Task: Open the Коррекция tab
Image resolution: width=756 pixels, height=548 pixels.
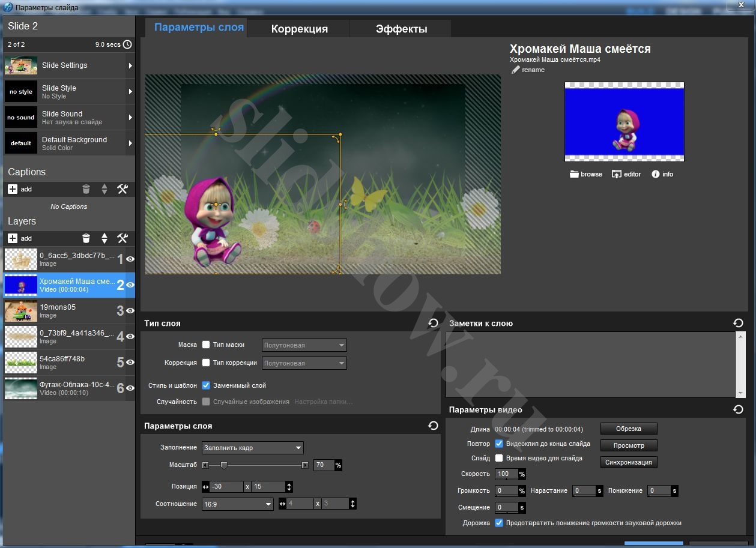Action: click(299, 29)
